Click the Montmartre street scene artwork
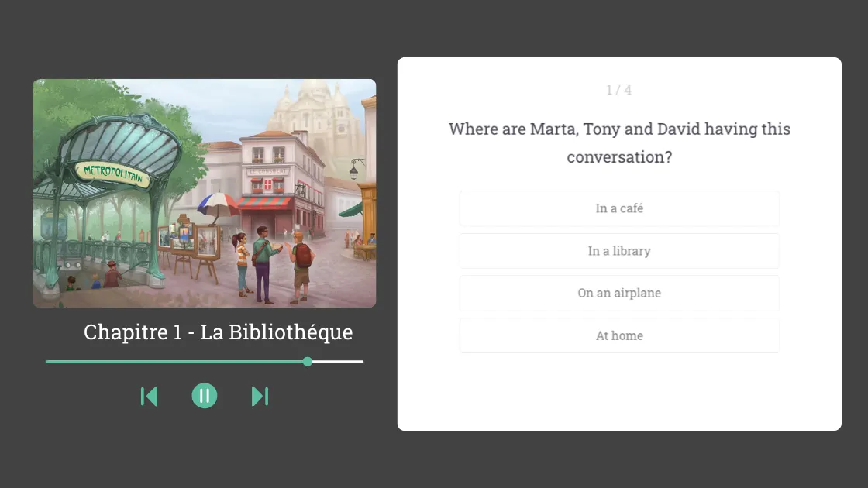868x488 pixels. click(204, 193)
